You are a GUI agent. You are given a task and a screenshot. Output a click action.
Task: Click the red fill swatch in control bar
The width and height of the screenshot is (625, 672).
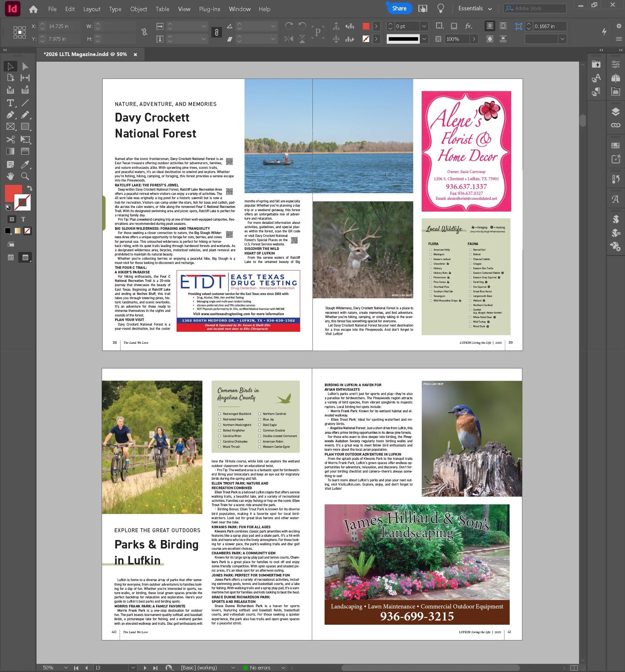[x=366, y=26]
